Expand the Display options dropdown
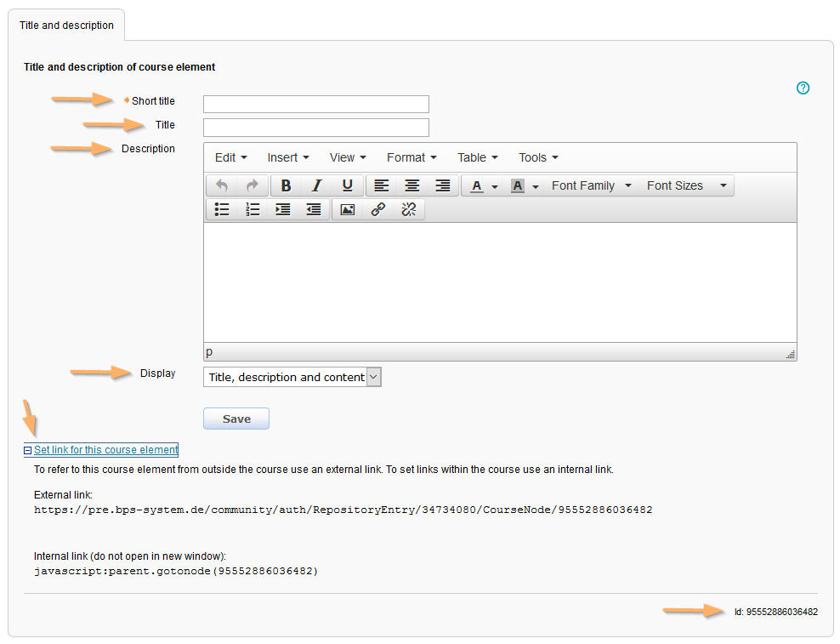The width and height of the screenshot is (840, 644). (x=374, y=377)
